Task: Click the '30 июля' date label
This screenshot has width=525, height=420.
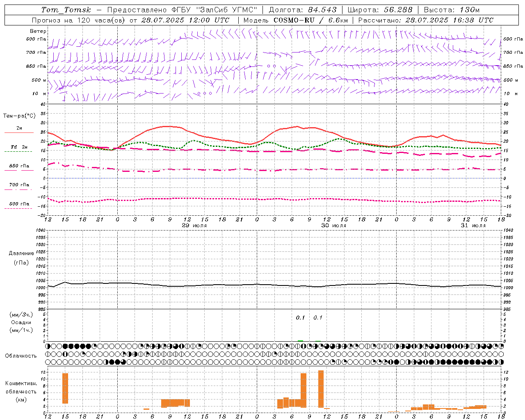Action: tap(333, 226)
